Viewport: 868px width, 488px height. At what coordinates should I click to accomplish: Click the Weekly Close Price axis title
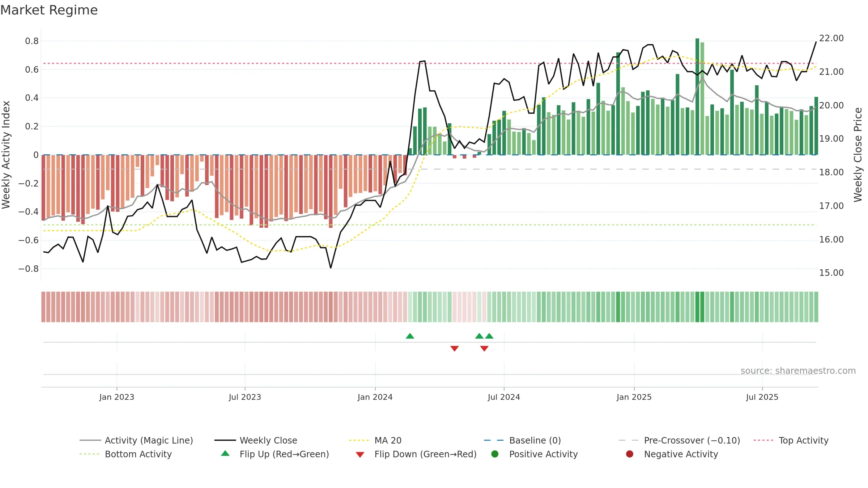pos(858,155)
